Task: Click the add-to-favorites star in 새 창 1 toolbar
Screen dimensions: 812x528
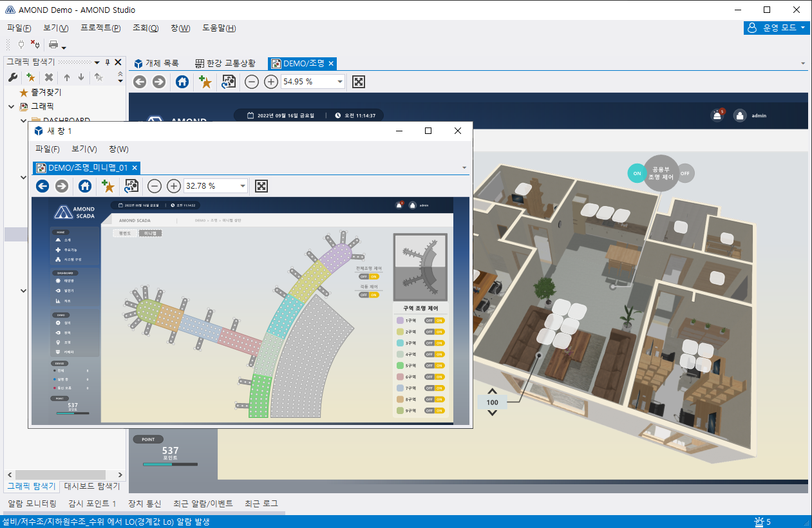Action: (108, 186)
